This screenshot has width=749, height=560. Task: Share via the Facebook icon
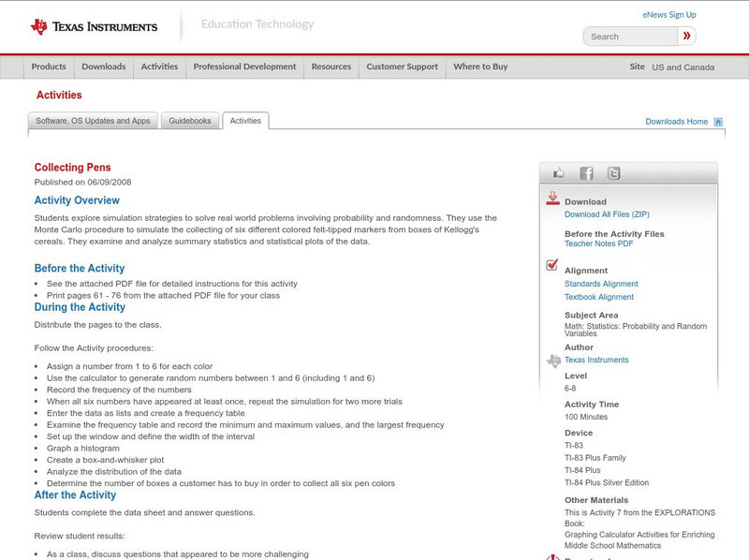click(x=586, y=173)
